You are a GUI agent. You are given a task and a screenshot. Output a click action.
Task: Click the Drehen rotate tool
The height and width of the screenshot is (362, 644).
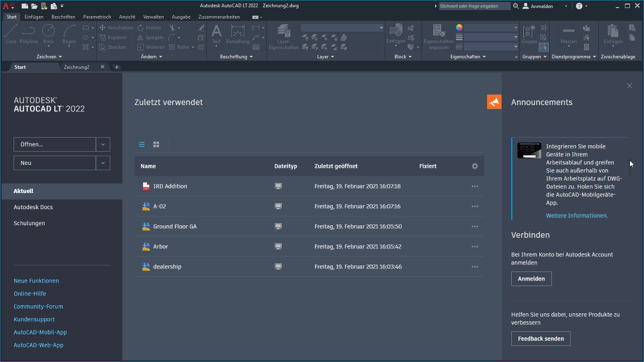click(149, 28)
